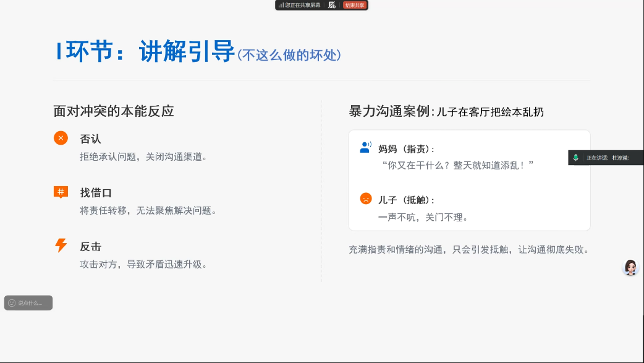Click the lightning bolt icon beside 反击
The width and height of the screenshot is (644, 363).
tap(61, 246)
